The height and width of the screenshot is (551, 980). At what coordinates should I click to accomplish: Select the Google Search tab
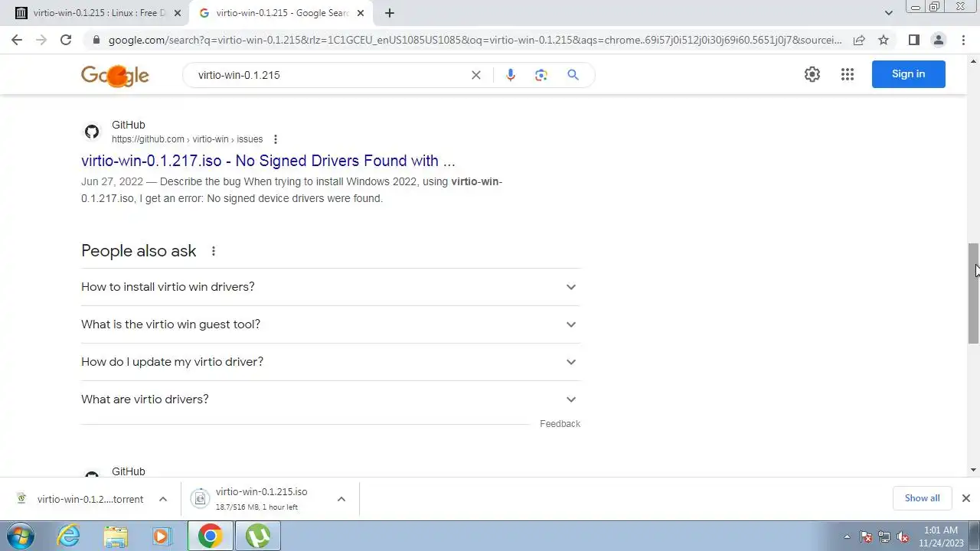[x=281, y=13]
